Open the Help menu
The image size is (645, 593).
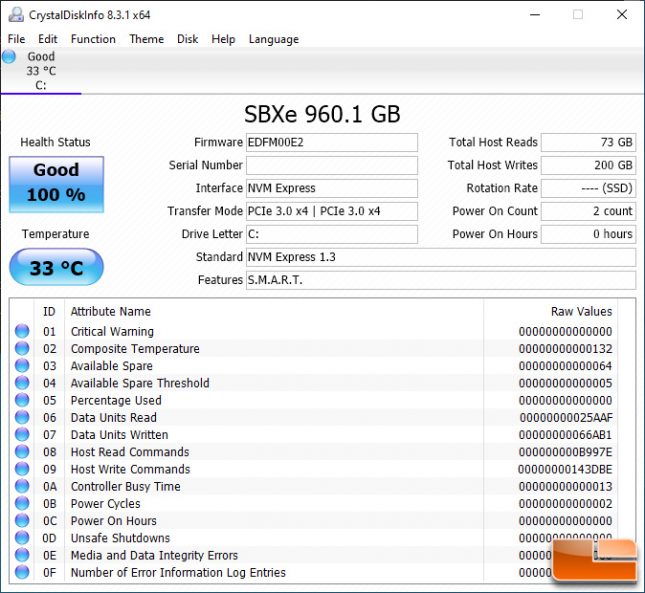pos(223,39)
